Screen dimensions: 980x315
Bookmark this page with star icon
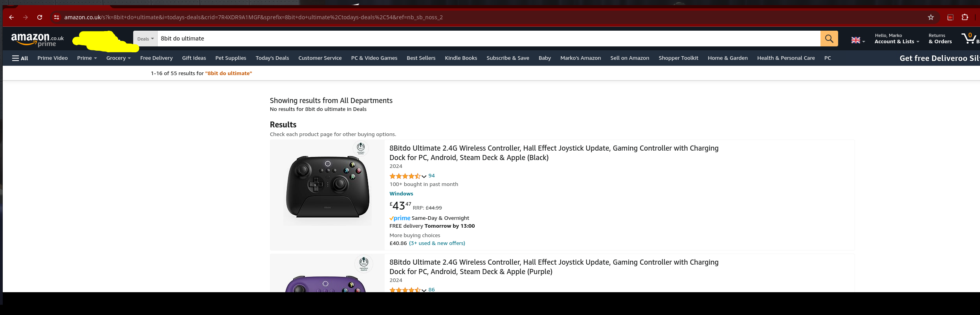(x=930, y=17)
